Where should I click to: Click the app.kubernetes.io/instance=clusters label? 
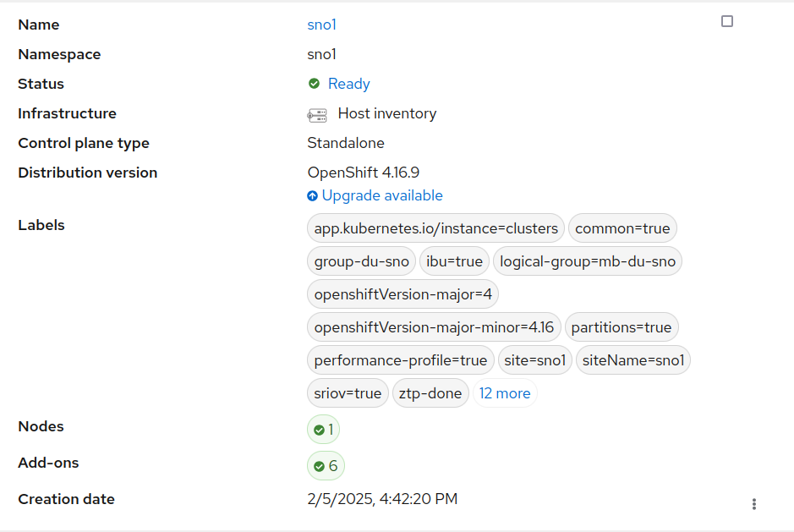[435, 228]
